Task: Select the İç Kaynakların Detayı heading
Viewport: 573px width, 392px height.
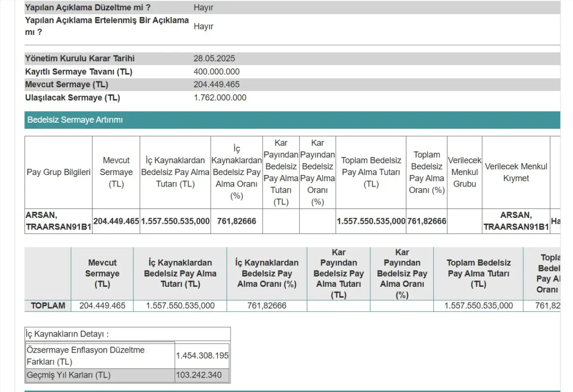Action: click(x=67, y=334)
